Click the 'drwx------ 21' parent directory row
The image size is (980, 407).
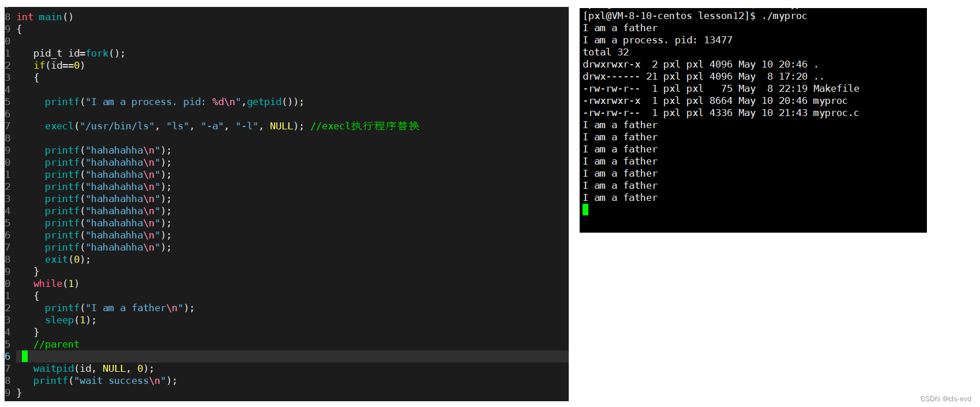click(x=703, y=77)
